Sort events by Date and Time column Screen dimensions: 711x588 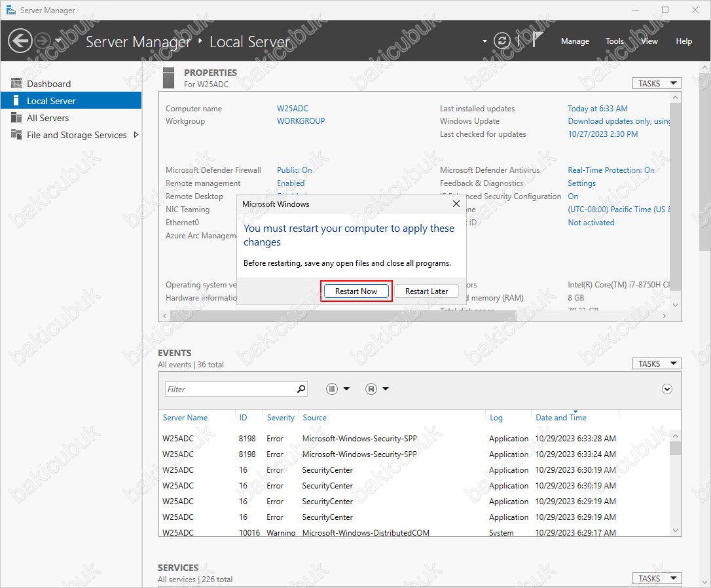pos(561,418)
